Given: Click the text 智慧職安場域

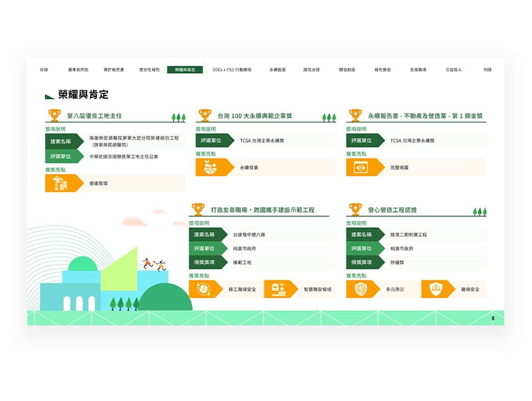Looking at the screenshot, I should (317, 289).
